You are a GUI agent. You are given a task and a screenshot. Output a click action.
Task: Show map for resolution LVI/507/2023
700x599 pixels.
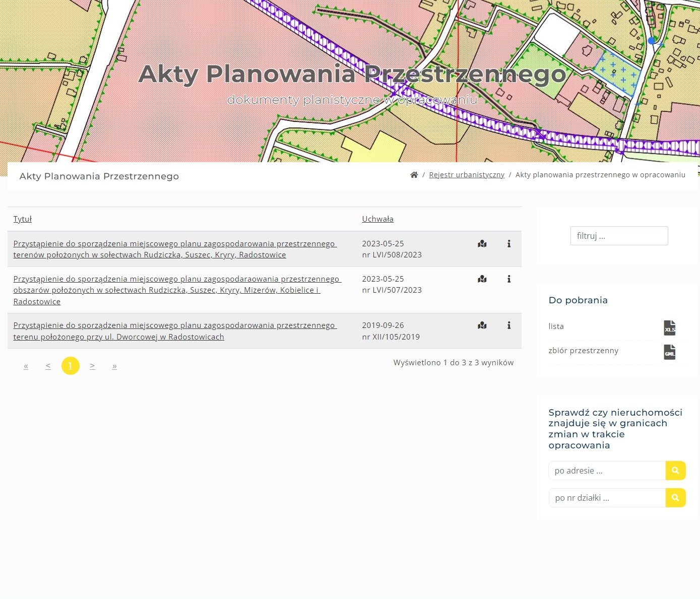pyautogui.click(x=482, y=279)
